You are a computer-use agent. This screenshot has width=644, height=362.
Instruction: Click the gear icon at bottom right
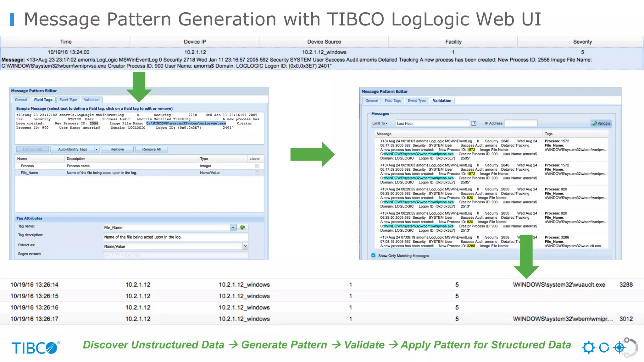point(588,348)
